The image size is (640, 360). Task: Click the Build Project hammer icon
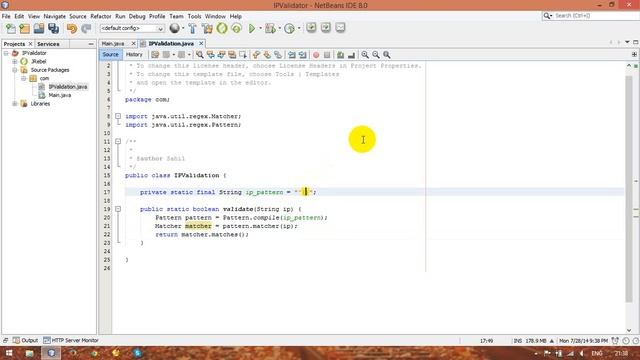(x=192, y=28)
